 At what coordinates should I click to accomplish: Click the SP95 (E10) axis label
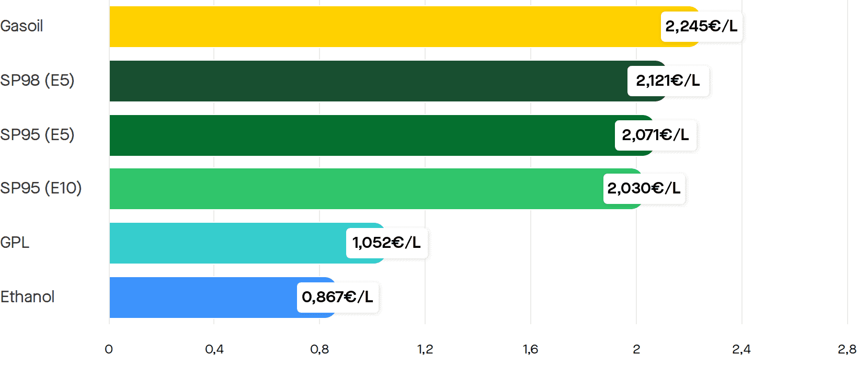click(x=41, y=188)
